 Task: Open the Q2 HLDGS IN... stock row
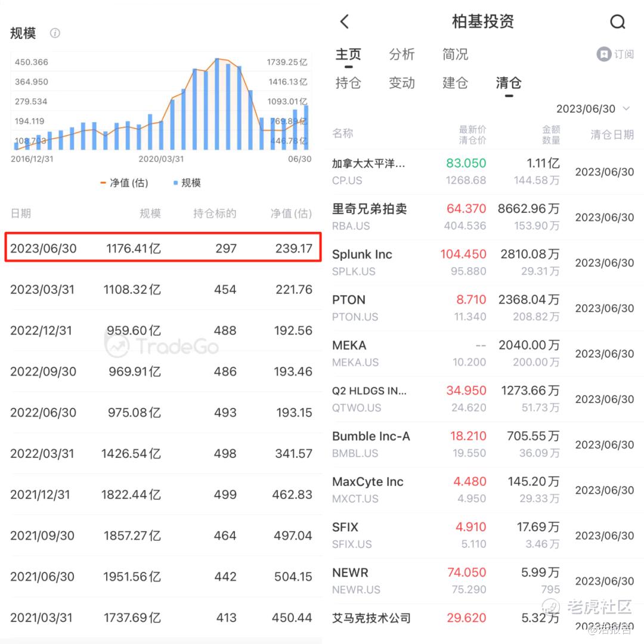click(x=483, y=399)
